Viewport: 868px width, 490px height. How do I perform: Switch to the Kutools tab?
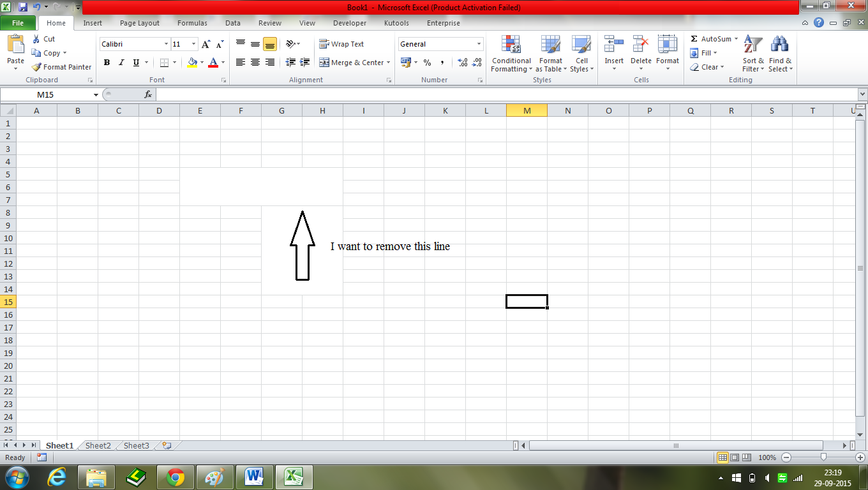tap(396, 23)
